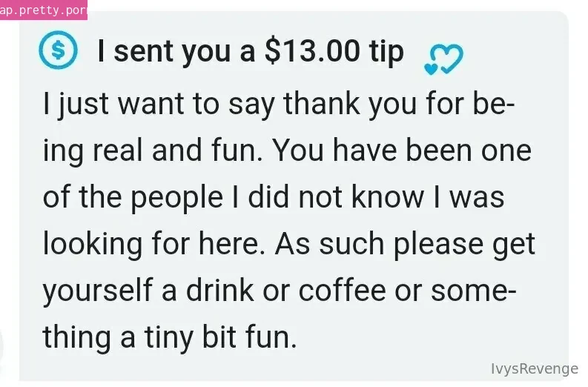Click the final line "thing a tiny bit fun."
The height and width of the screenshot is (387, 588).
[170, 337]
